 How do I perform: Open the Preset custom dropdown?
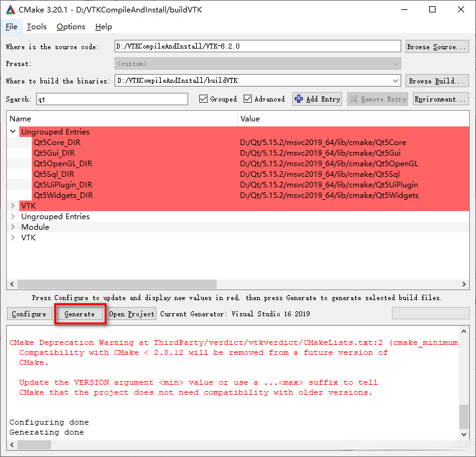click(x=258, y=64)
